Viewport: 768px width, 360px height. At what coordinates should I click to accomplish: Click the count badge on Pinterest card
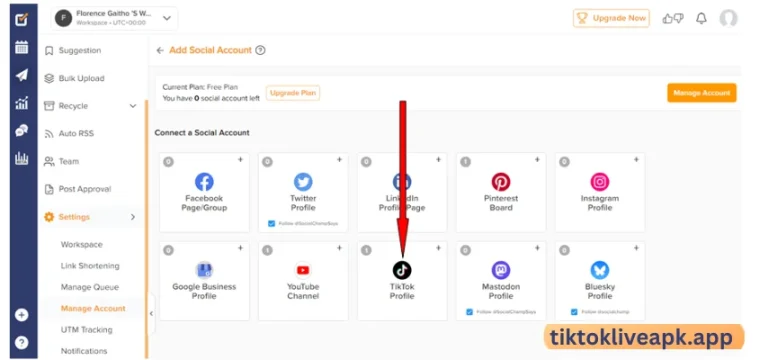(465, 162)
